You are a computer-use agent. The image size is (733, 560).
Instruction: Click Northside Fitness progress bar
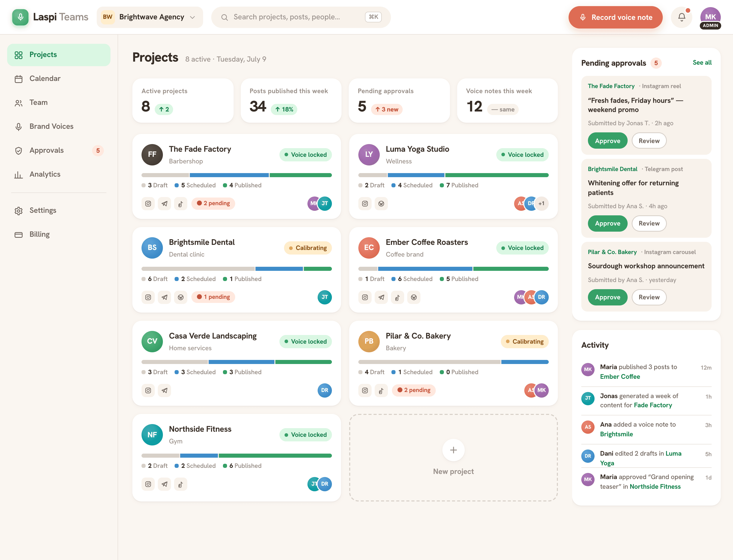(236, 456)
